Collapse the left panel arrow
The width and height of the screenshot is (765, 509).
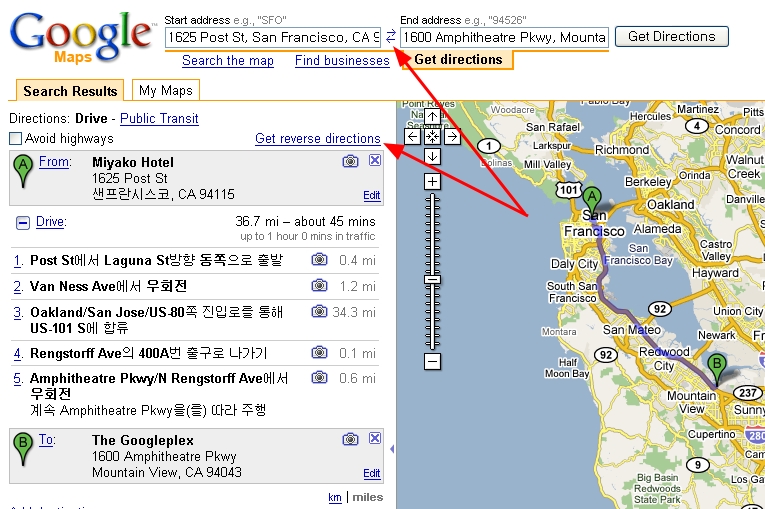(392, 449)
